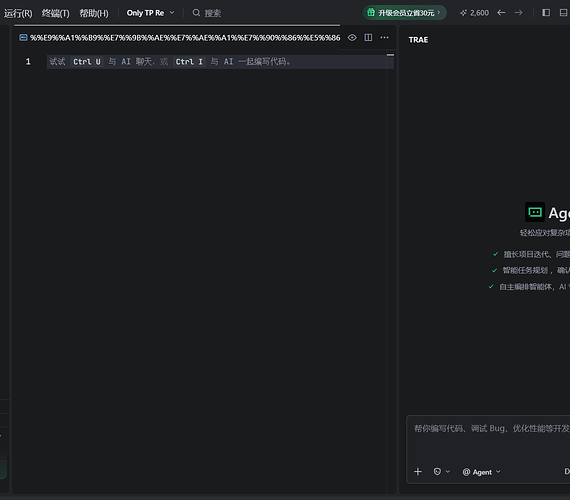Click the 升级会员立省30元 upgrade button

click(x=405, y=13)
